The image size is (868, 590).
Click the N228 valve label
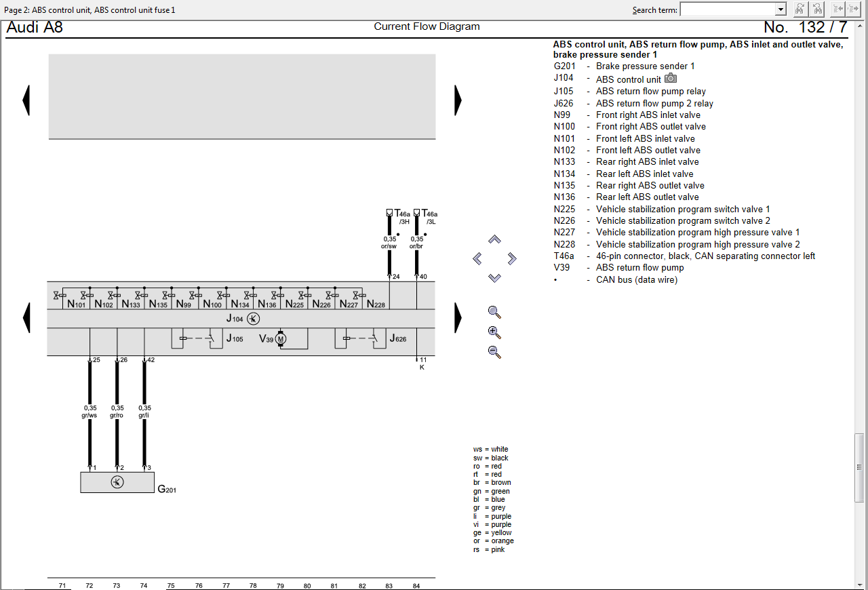[x=376, y=304]
